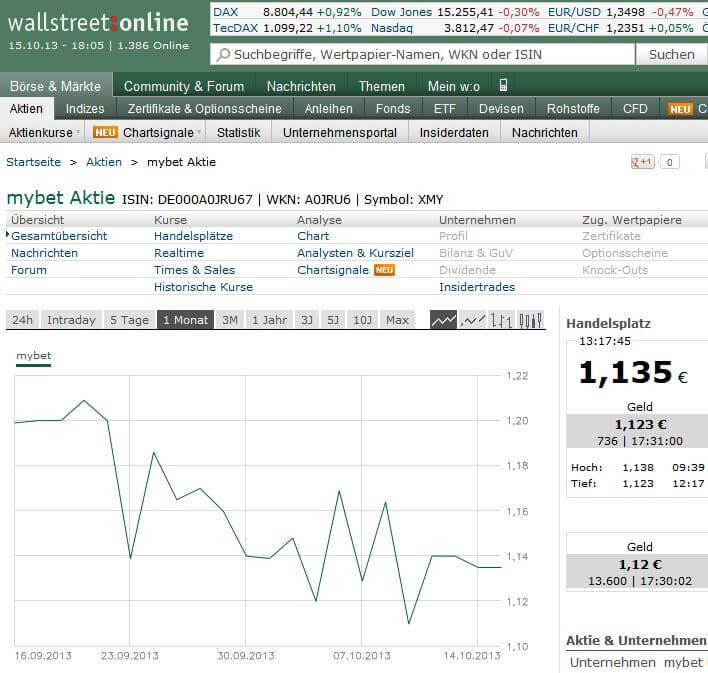Click the Dow Jones ticker link
Image resolution: width=708 pixels, height=673 pixels.
401,12
